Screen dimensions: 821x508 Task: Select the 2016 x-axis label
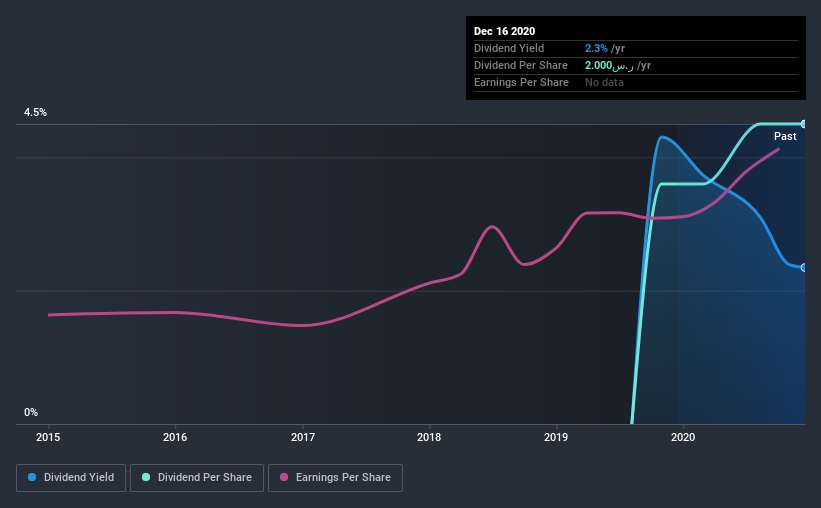[x=175, y=437]
